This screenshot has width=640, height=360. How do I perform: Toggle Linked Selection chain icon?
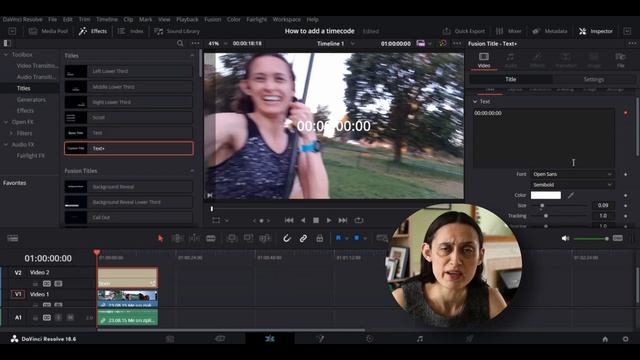303,238
